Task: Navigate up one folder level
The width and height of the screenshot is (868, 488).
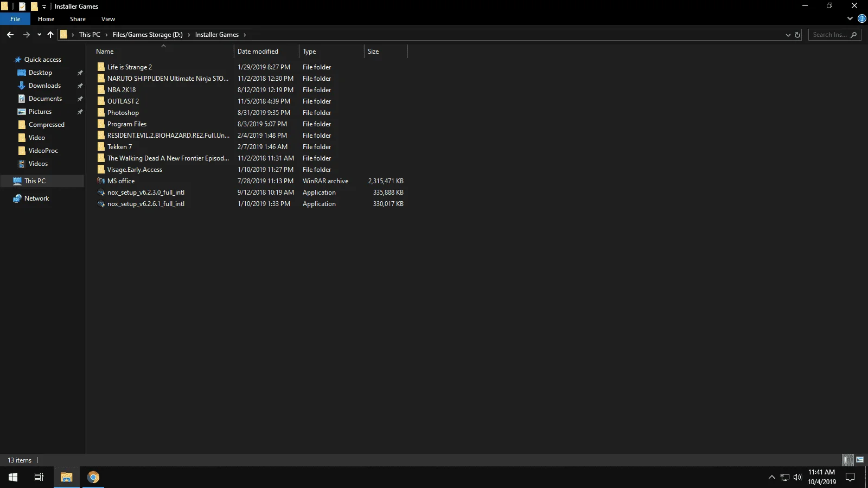Action: [50, 35]
